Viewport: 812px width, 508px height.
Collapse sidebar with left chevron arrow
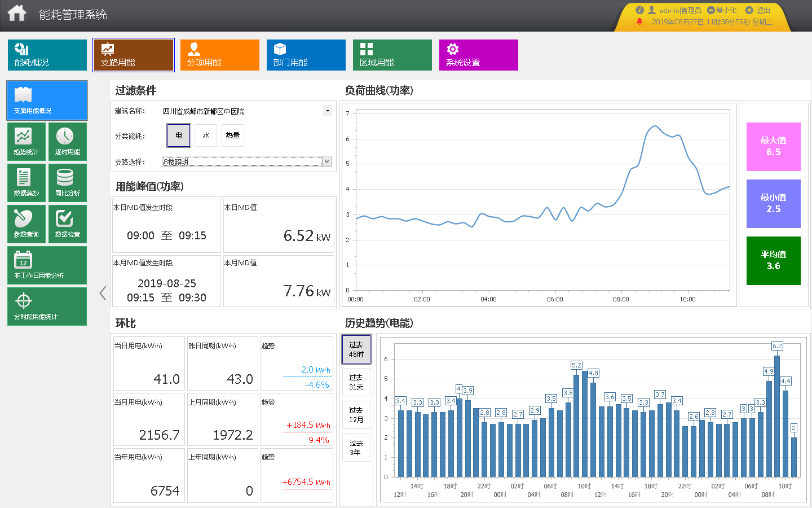click(103, 293)
